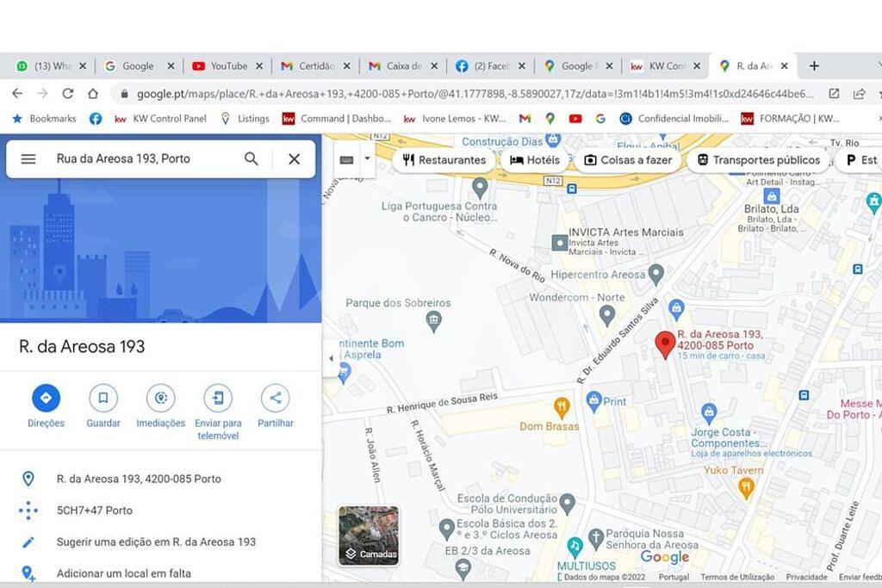Image resolution: width=882 pixels, height=588 pixels.
Task: Send the place with Enviar para telemóvel
Action: (218, 398)
